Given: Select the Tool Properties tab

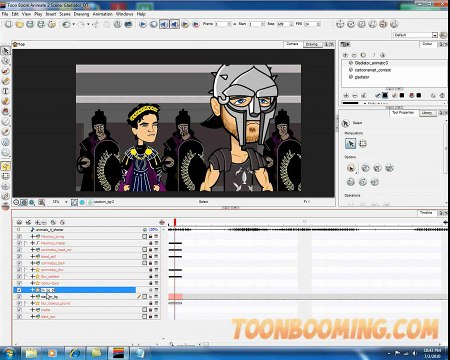Looking at the screenshot, I should tap(403, 113).
